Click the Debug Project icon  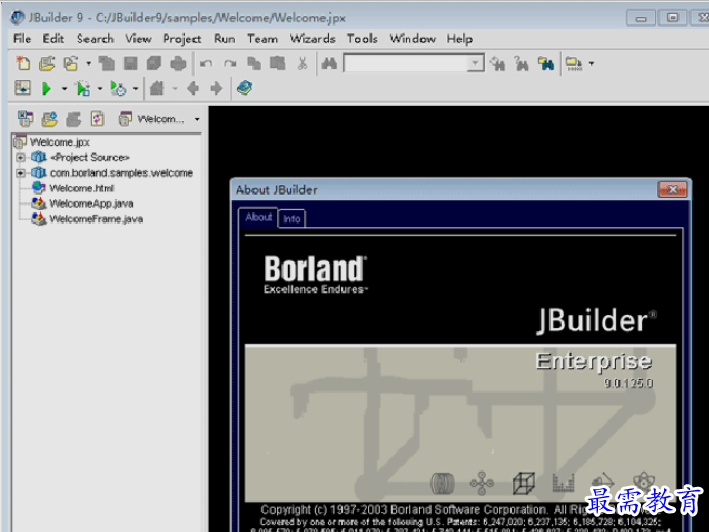pyautogui.click(x=83, y=89)
